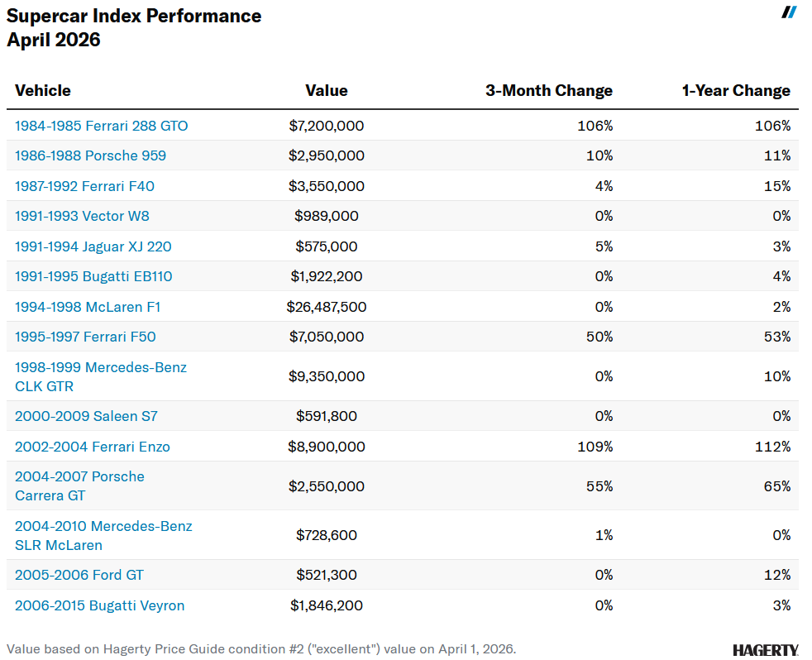Select the 2002-2004 Ferrari Enzo link
812x660 pixels.
coord(93,447)
